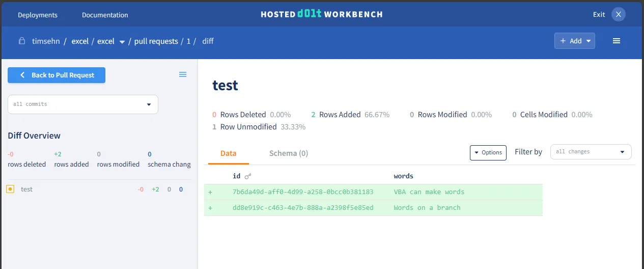Expand the Options menu
The width and height of the screenshot is (644, 269).
click(x=488, y=152)
